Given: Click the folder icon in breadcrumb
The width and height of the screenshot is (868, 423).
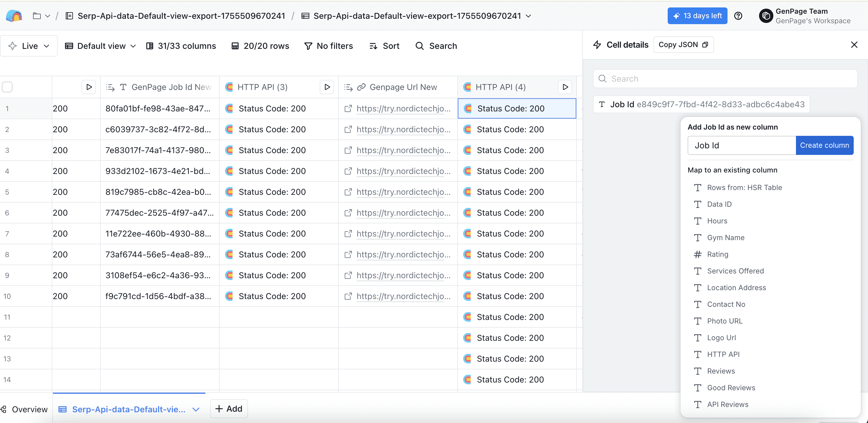Looking at the screenshot, I should coord(37,16).
